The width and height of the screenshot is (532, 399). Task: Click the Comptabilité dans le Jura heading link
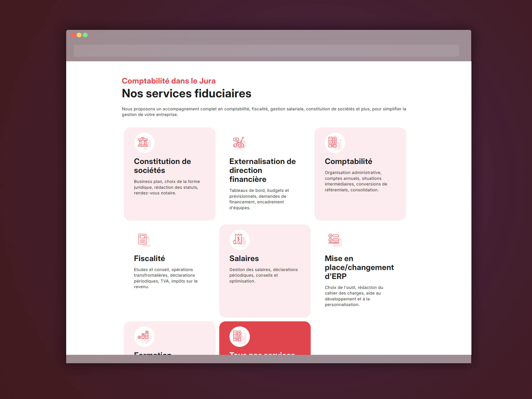click(x=168, y=81)
